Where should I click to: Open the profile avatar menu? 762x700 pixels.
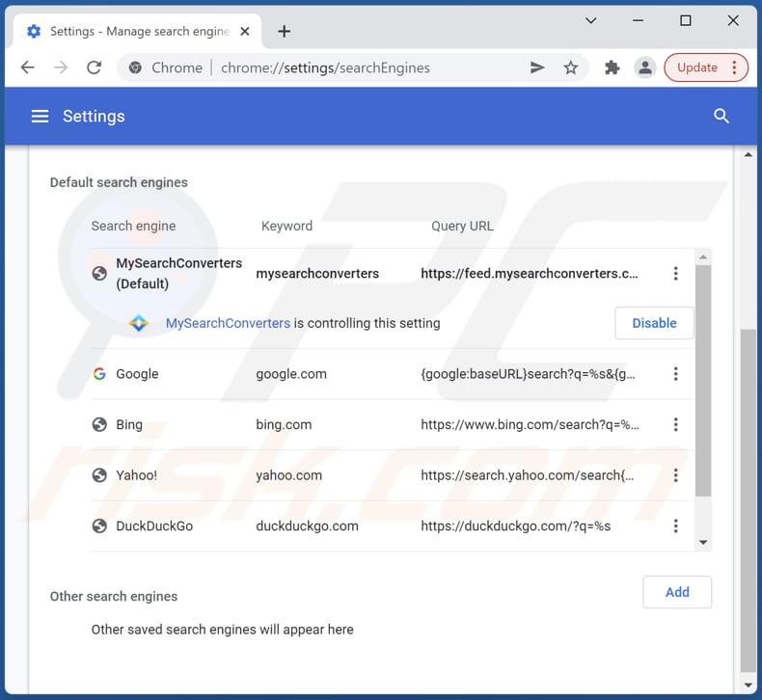(x=645, y=67)
